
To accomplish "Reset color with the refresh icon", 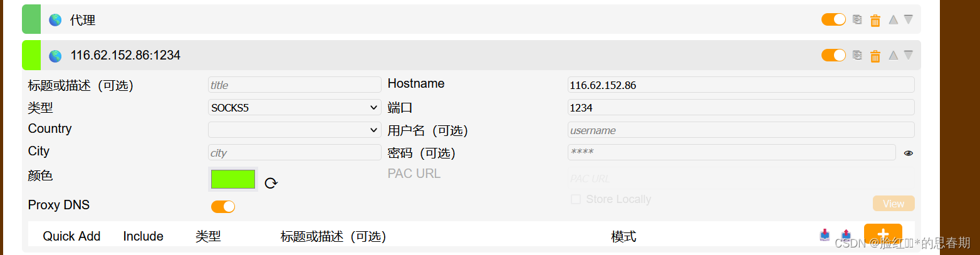I will coord(271,183).
